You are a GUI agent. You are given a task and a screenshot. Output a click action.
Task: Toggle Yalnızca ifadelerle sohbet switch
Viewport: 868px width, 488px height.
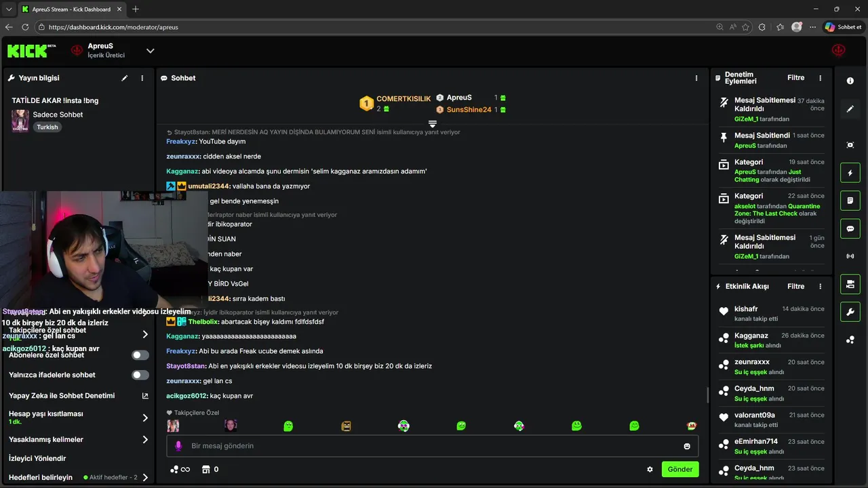140,375
